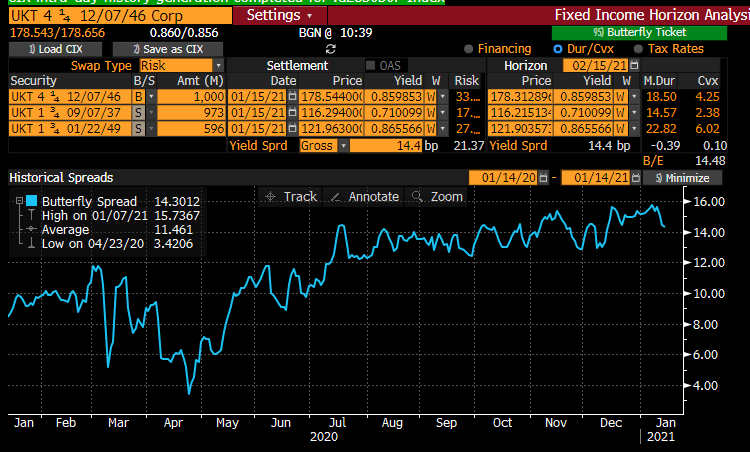This screenshot has height=452, width=750.
Task: Edit settlement yield 0.859853
Action: coord(394,97)
